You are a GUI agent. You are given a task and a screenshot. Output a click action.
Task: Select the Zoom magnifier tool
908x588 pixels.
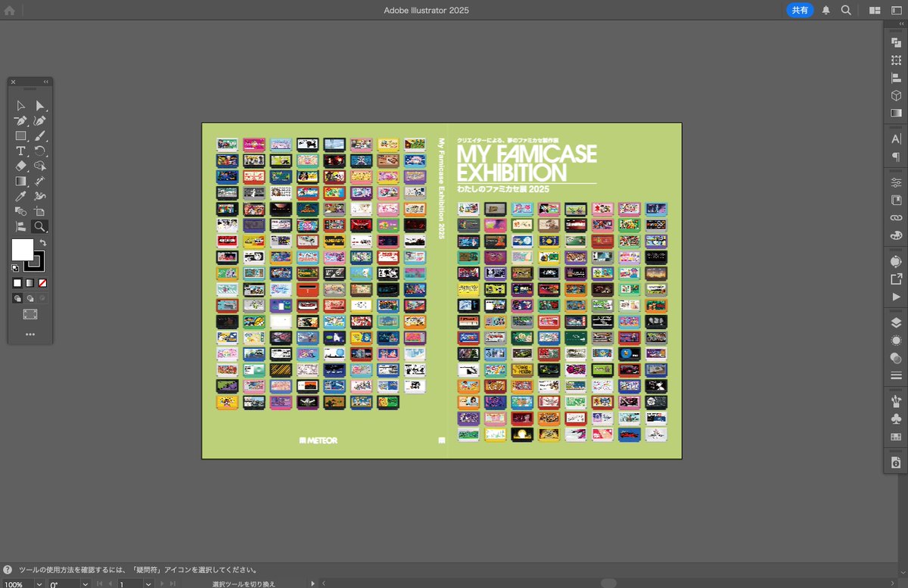[x=39, y=226]
